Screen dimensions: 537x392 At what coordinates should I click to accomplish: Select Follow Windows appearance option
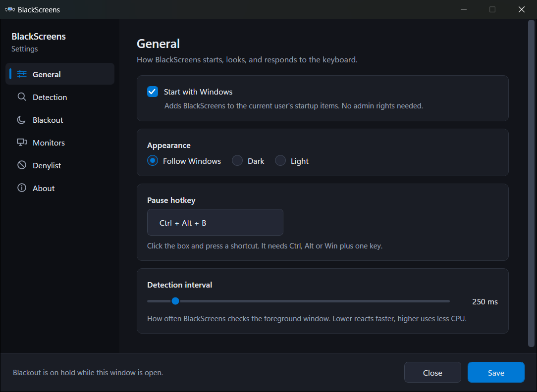153,161
